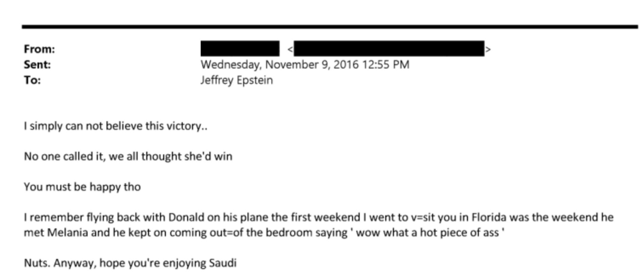Click the thick horizontal rule above the header

point(330,26)
